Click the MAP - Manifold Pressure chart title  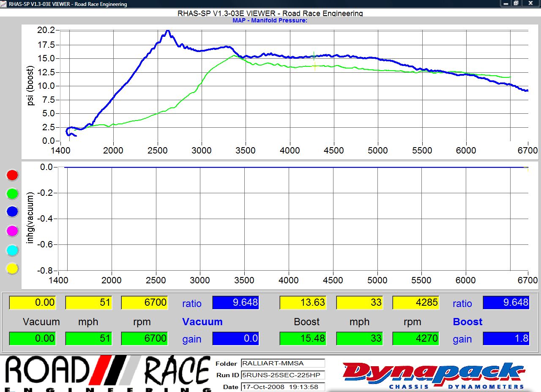(270, 20)
